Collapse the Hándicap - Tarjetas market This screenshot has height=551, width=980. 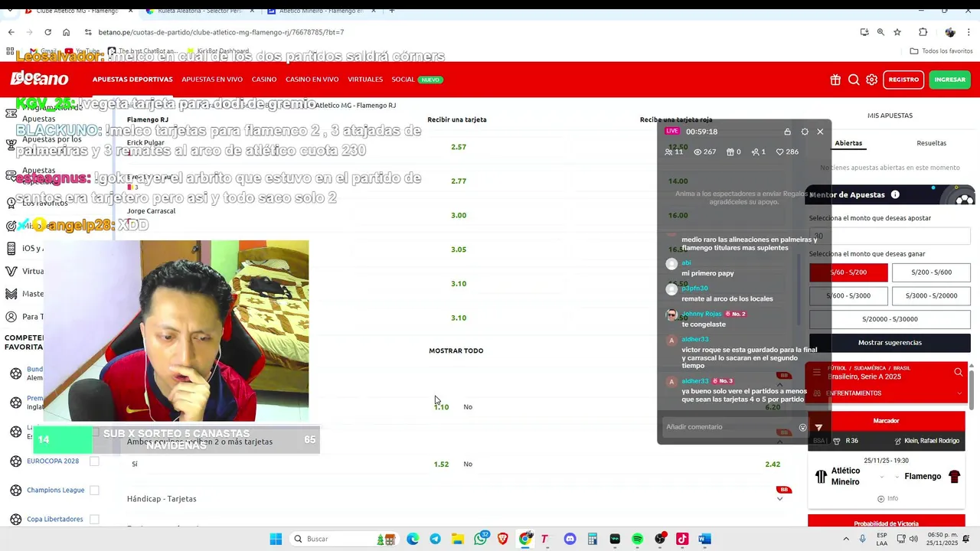pos(779,499)
